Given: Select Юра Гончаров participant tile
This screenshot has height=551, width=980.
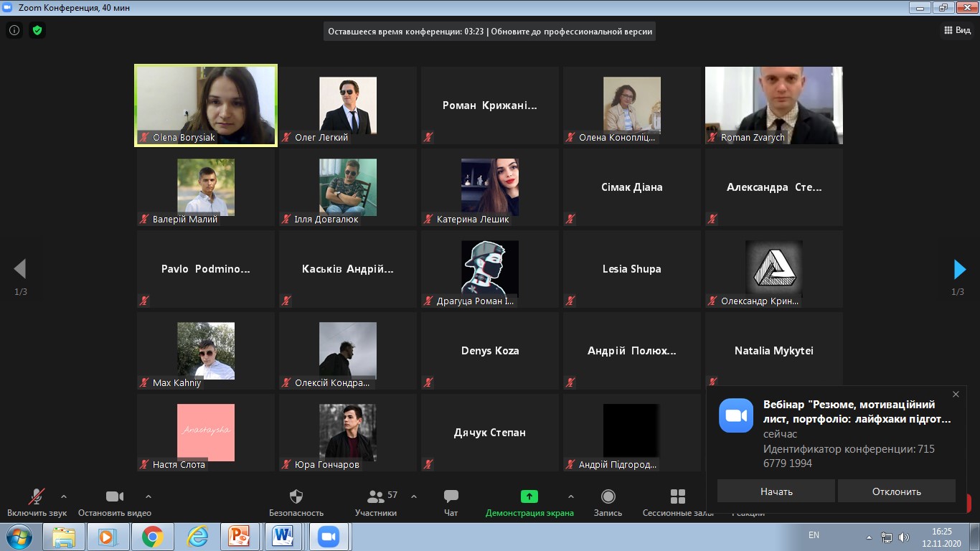Looking at the screenshot, I should [x=348, y=433].
